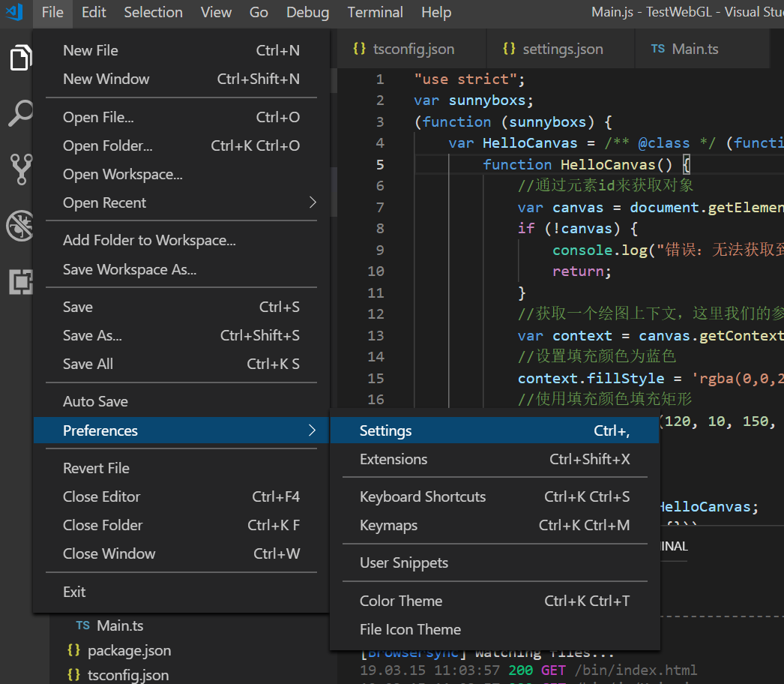Open the Explorer view in the activity bar
The width and height of the screenshot is (784, 684).
coord(20,58)
